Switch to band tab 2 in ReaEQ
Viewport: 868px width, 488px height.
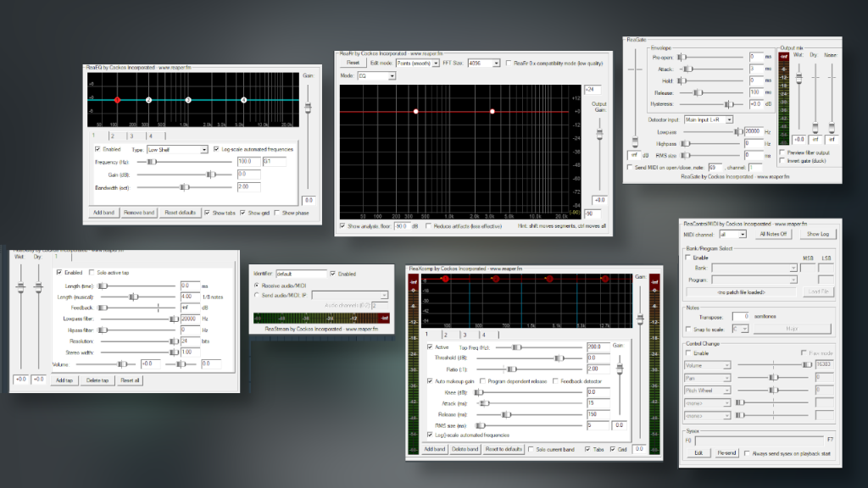113,136
